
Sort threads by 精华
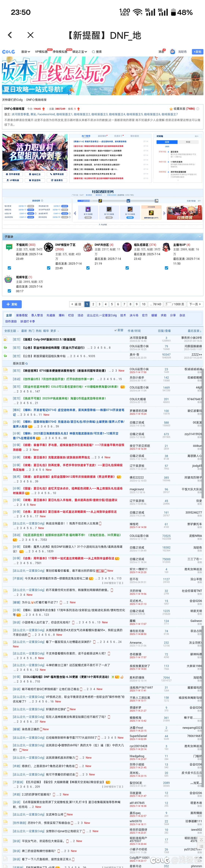(x=46, y=331)
